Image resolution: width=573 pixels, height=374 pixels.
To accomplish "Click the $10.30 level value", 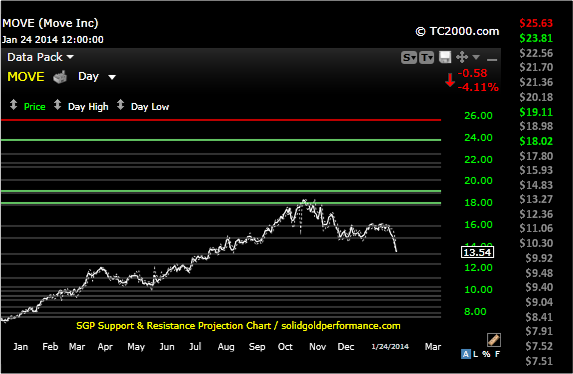I will [536, 243].
